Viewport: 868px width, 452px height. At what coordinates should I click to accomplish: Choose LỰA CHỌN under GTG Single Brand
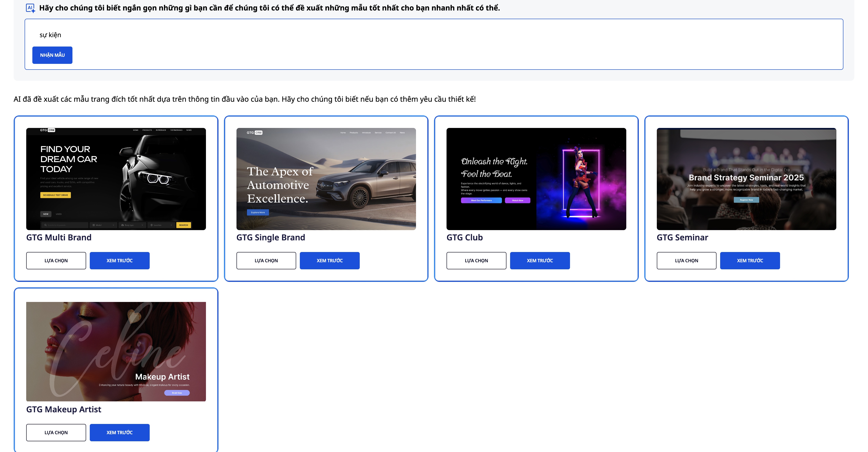coord(266,260)
